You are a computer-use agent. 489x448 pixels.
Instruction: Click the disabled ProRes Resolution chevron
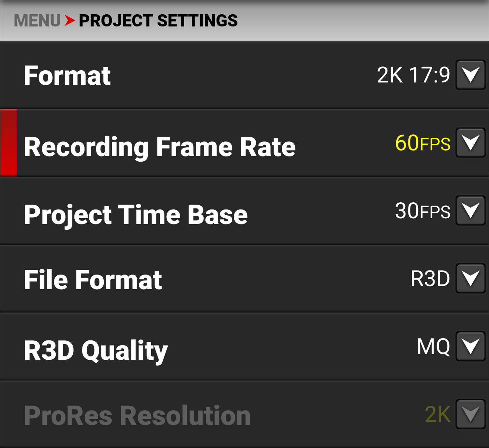470,414
